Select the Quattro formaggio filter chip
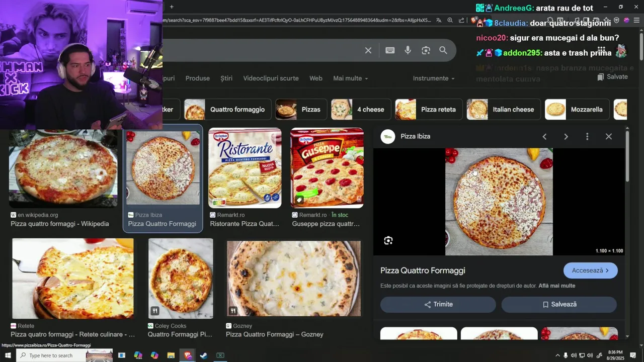The image size is (644, 362). pos(228,110)
